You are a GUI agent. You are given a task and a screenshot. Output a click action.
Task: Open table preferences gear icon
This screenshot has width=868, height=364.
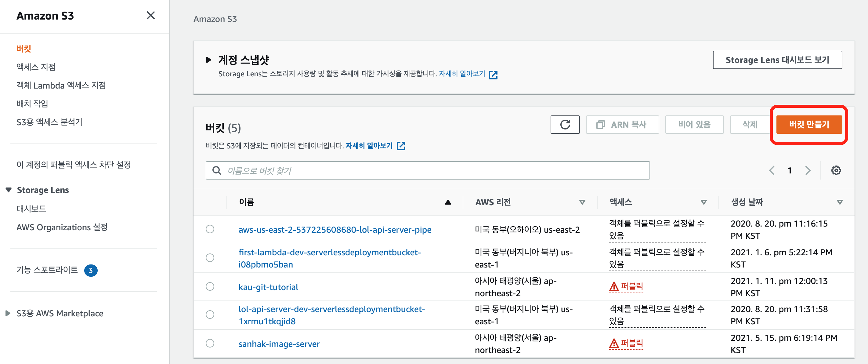(x=836, y=170)
